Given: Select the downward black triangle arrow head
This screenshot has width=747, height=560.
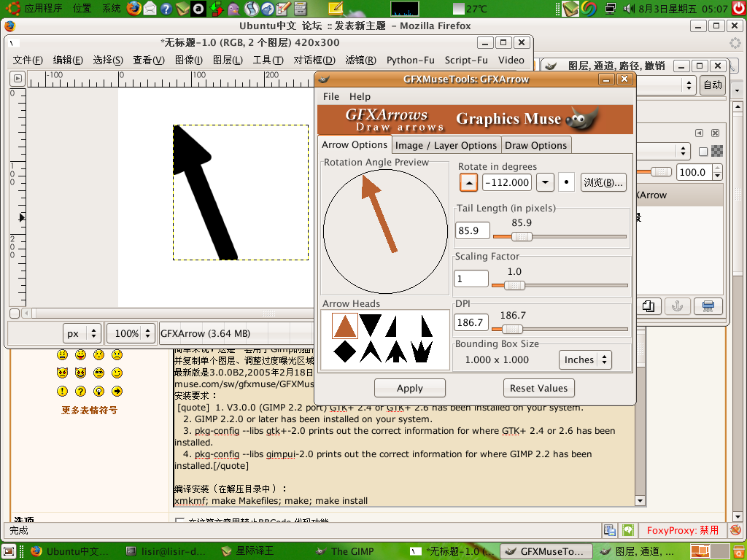Looking at the screenshot, I should [370, 325].
